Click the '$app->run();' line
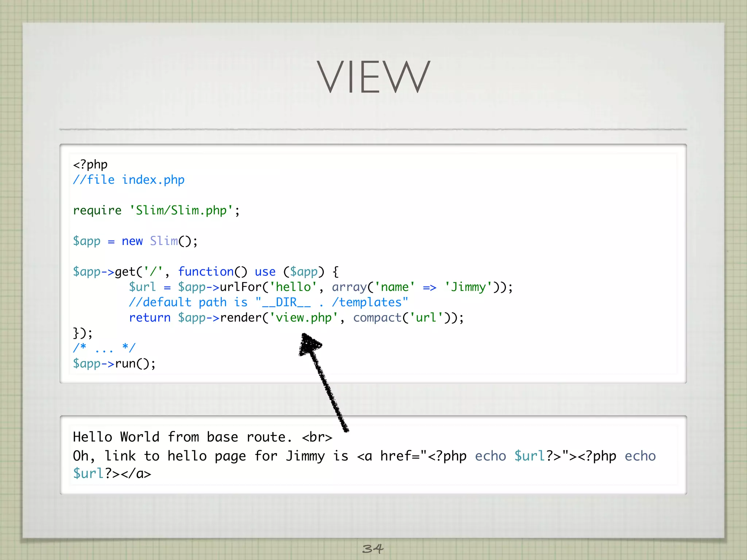This screenshot has width=747, height=560. (114, 363)
